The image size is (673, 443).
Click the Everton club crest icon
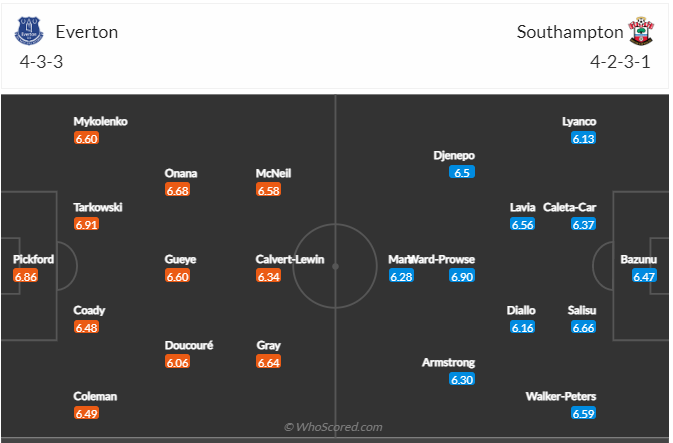pos(29,32)
